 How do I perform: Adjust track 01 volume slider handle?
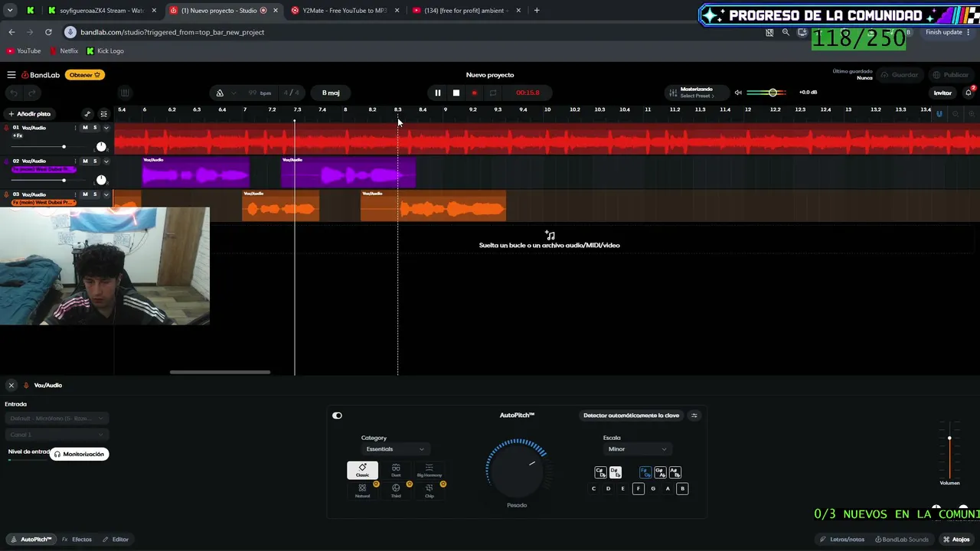coord(64,146)
